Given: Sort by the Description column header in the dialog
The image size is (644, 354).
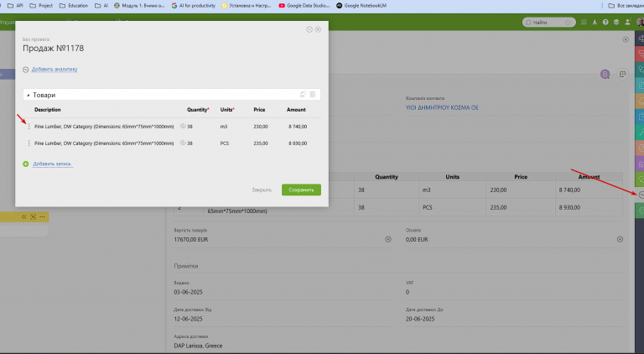Looking at the screenshot, I should click(x=48, y=110).
